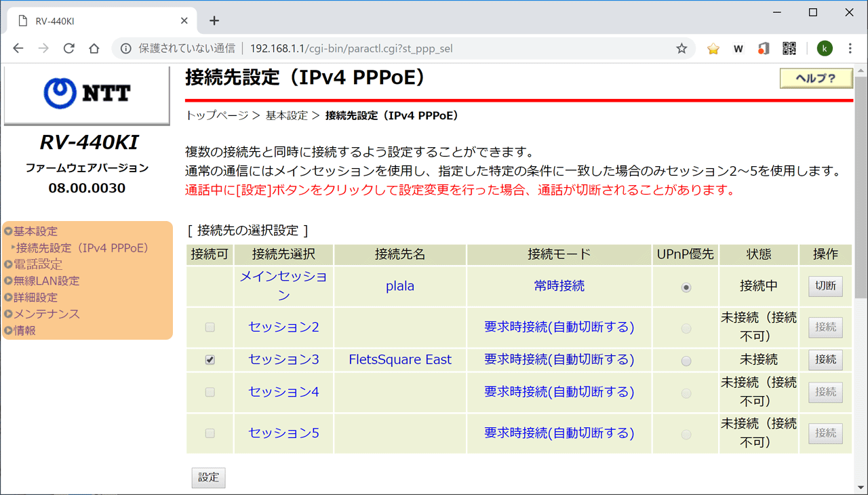The height and width of the screenshot is (495, 868).
Task: Select the RV-440KI browser tab
Action: click(102, 21)
